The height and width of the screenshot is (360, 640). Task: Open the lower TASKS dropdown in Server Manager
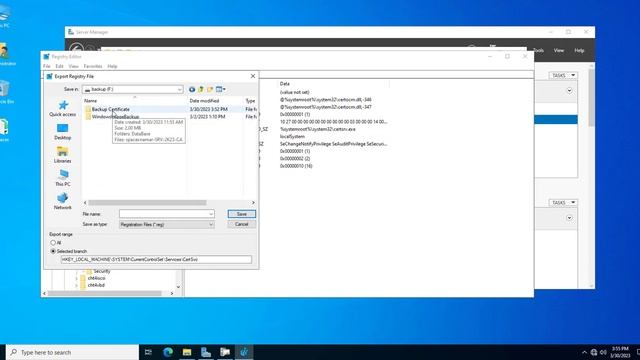[563, 203]
